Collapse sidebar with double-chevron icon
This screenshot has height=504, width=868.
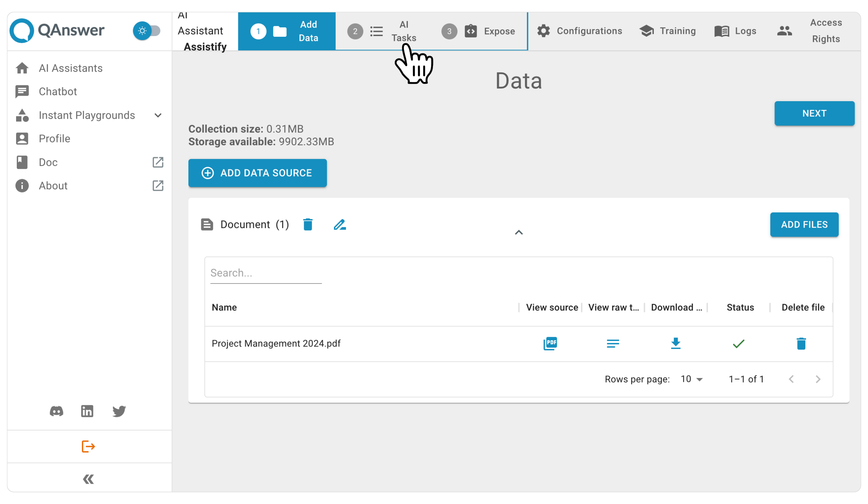(x=88, y=479)
